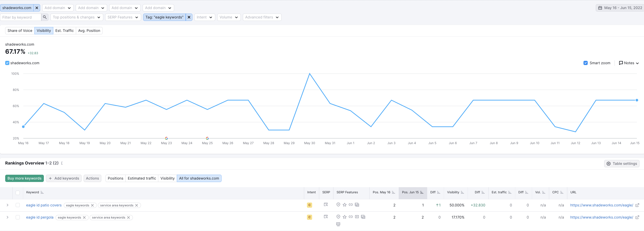Viewport: 644px width, 231px height.
Task: Remove "service area keywords" tag from eagle id pergola
Action: pos(128,218)
